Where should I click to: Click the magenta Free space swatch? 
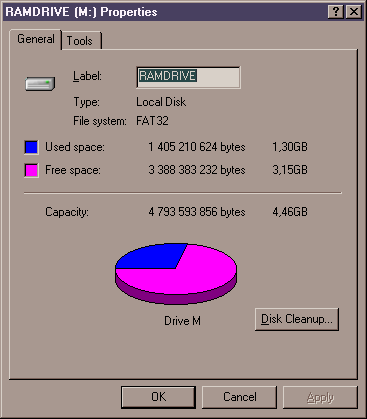point(31,170)
